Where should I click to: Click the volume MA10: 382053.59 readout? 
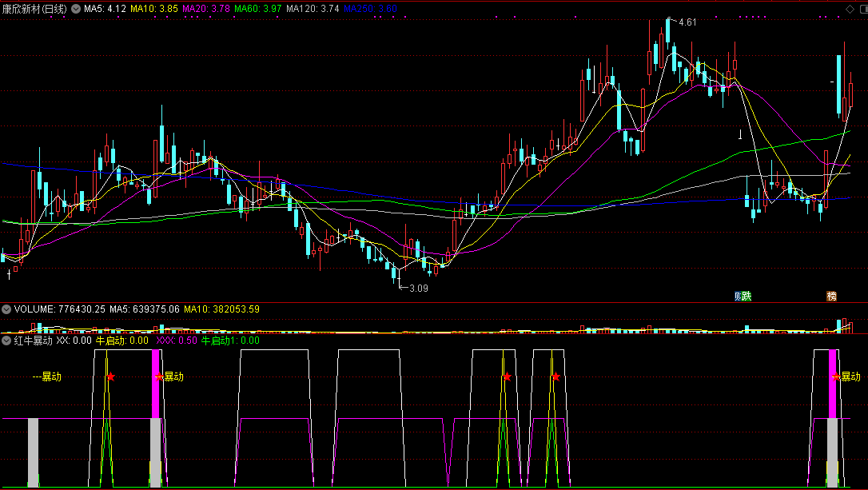tap(221, 309)
